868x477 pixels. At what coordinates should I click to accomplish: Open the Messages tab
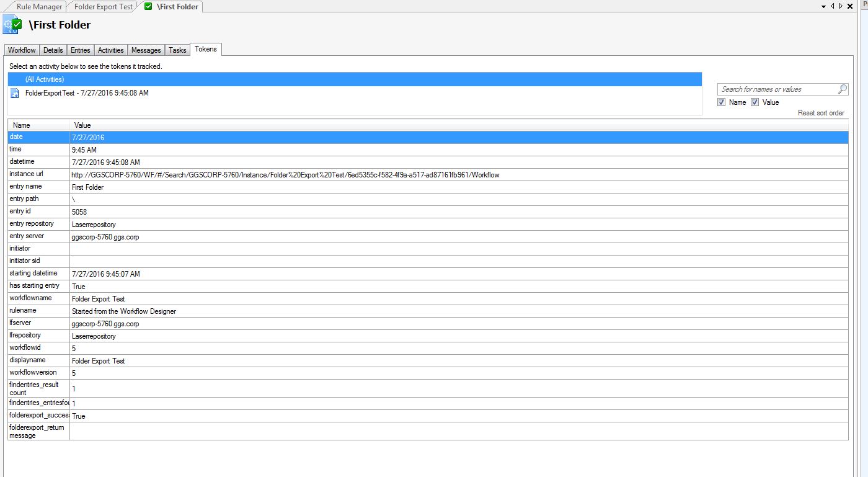(146, 50)
